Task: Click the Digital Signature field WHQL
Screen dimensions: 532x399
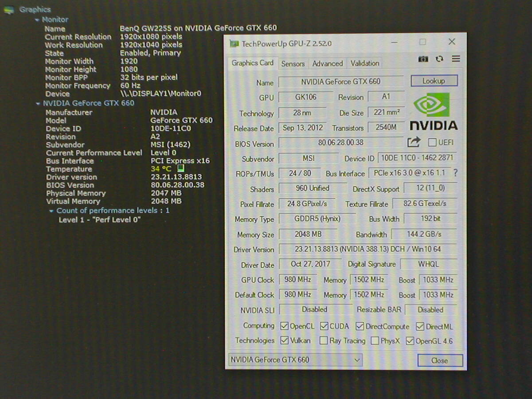Action: click(428, 264)
